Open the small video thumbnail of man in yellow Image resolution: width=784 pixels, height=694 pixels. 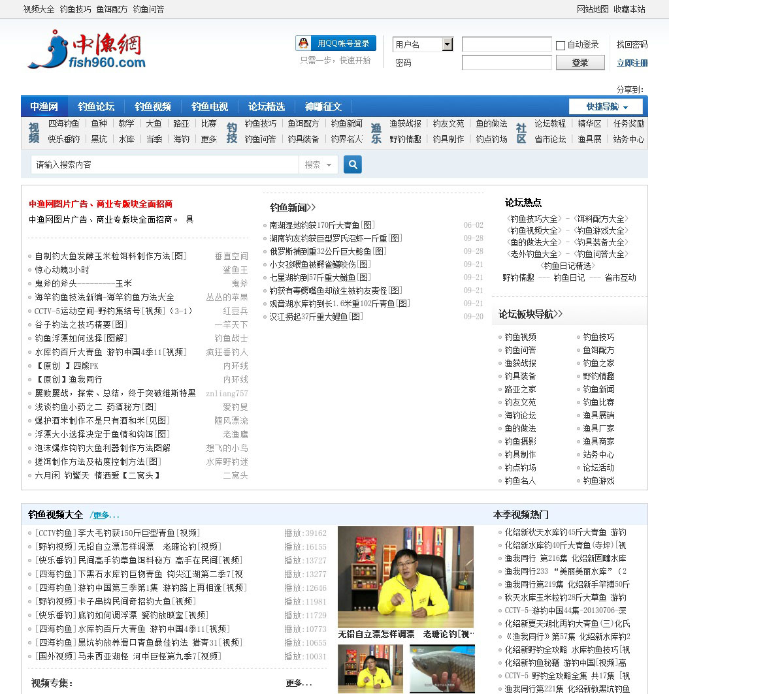[x=370, y=669]
